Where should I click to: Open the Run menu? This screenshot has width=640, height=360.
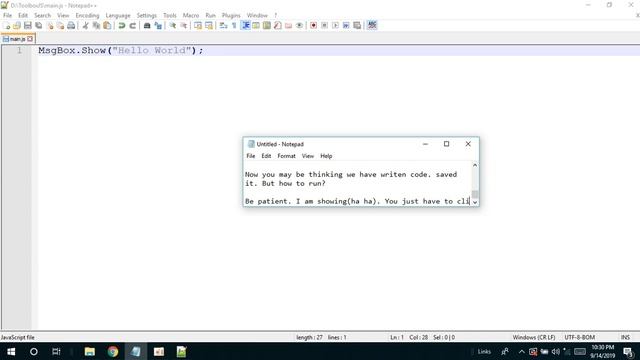point(210,16)
